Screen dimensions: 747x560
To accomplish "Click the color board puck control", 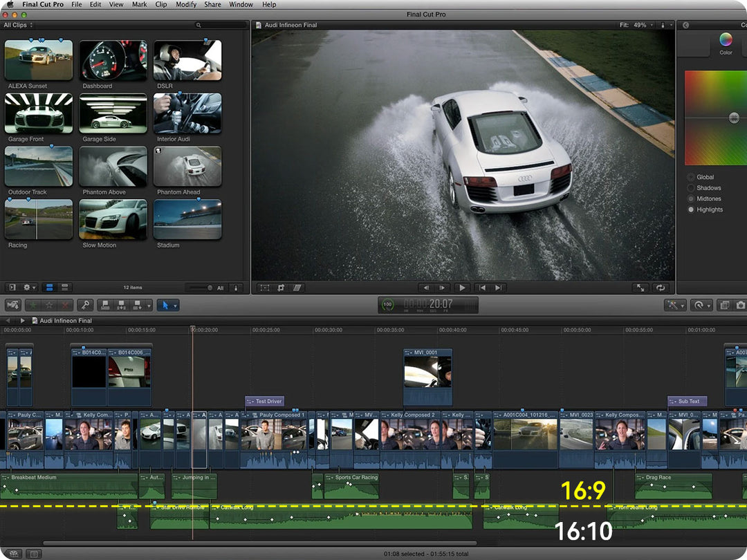I will (734, 118).
